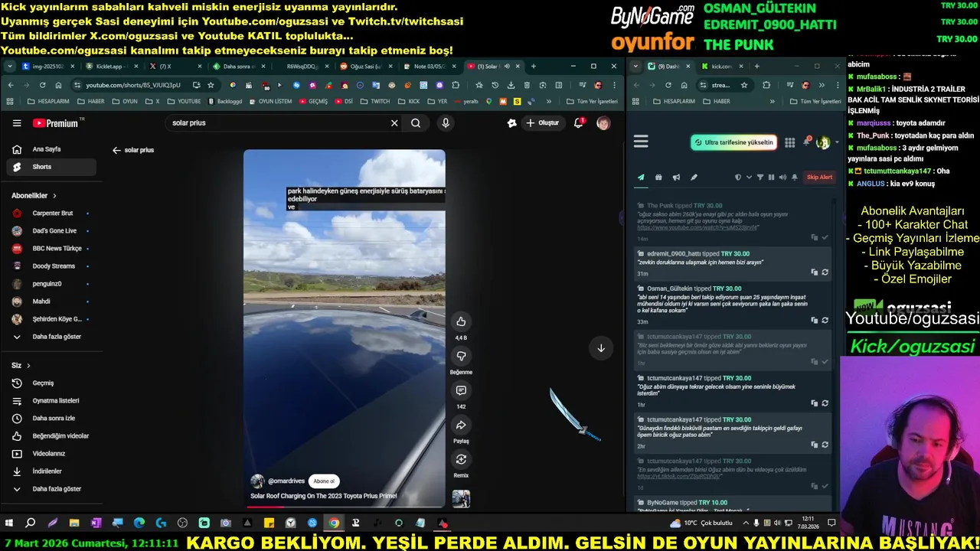
Task: Expand the 'Siz' section
Action: [x=21, y=366]
